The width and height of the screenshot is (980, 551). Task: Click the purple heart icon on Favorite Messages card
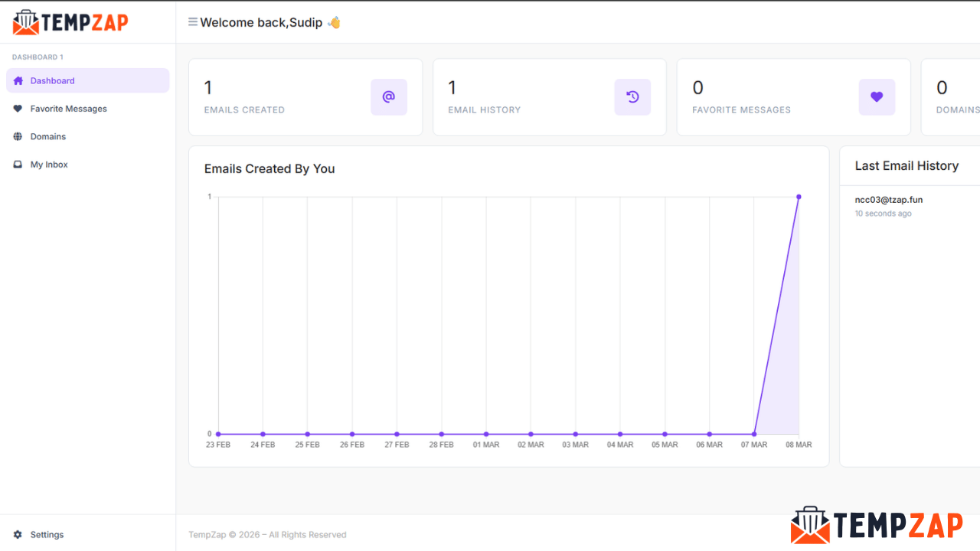(x=877, y=96)
